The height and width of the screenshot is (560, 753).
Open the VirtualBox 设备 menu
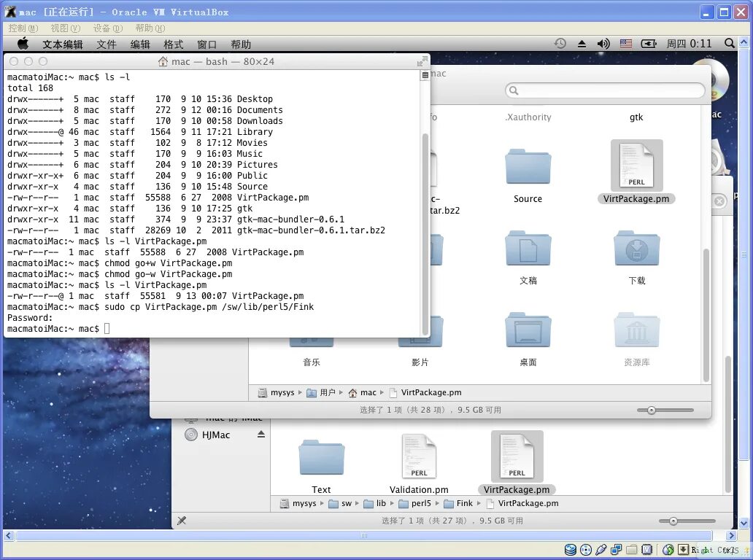107,28
